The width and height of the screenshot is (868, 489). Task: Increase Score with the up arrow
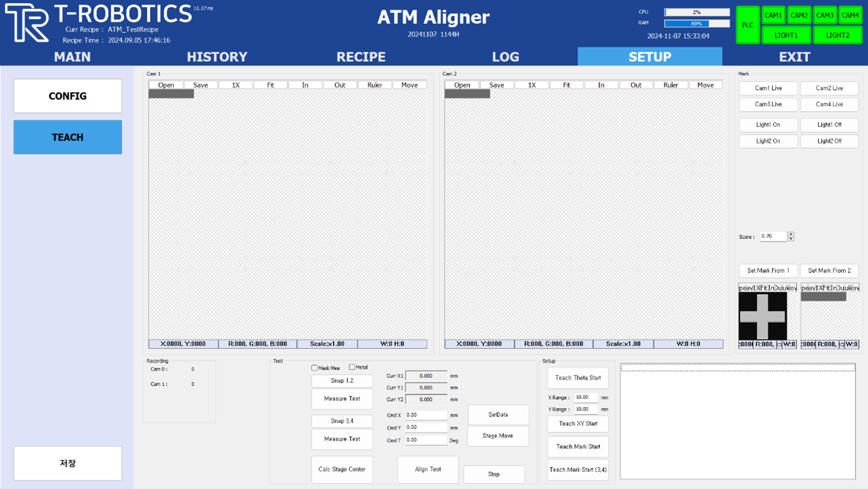pyautogui.click(x=791, y=234)
